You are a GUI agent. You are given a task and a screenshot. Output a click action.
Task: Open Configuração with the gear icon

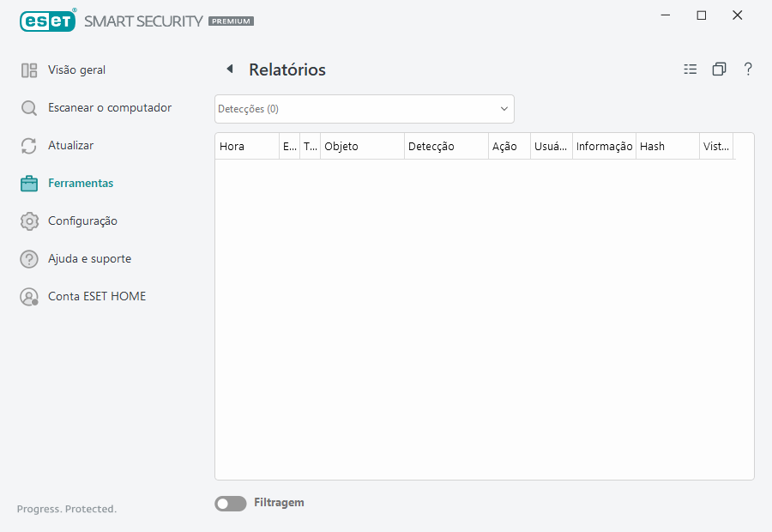click(28, 221)
